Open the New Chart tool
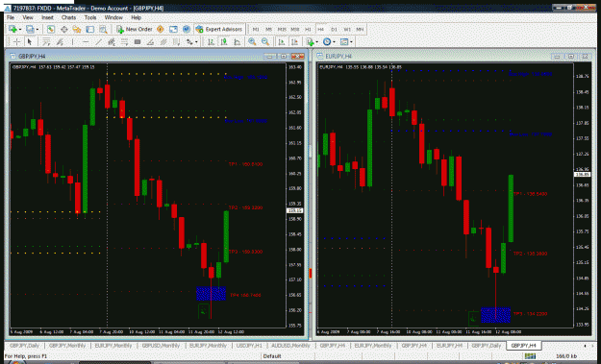601x364 pixels. [13, 29]
